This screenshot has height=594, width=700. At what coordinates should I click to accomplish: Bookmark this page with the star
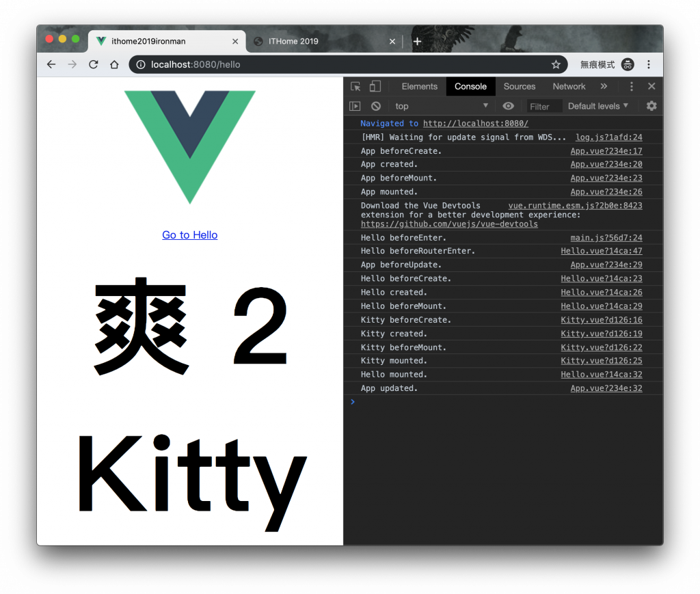[x=556, y=65]
